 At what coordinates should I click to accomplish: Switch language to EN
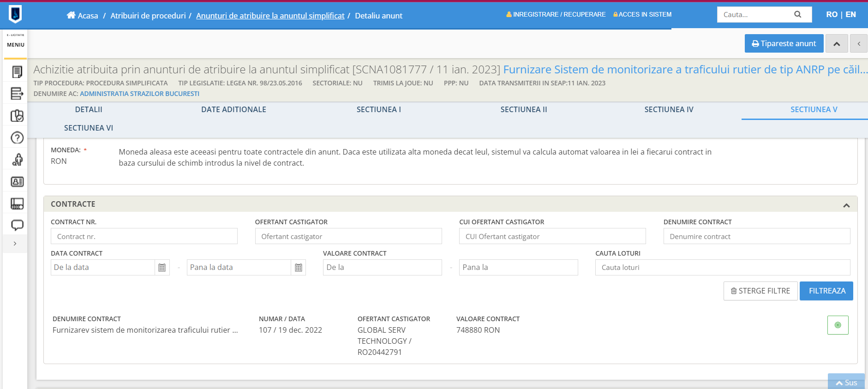click(850, 15)
